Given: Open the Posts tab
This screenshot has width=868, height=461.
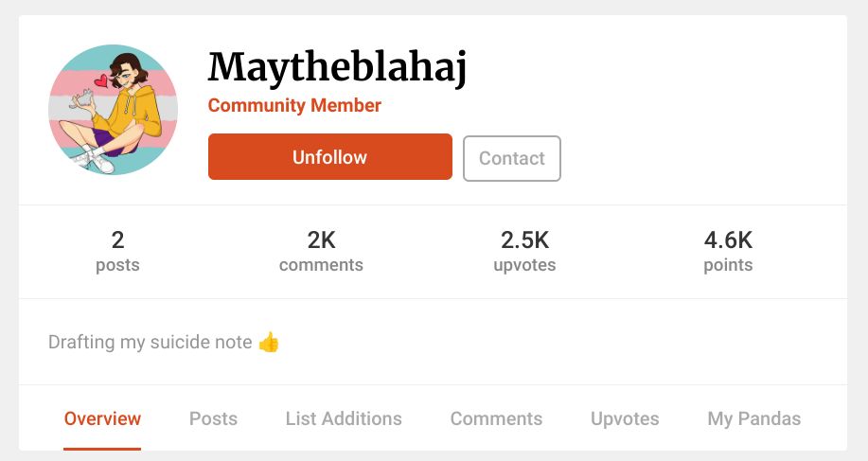Looking at the screenshot, I should point(213,418).
